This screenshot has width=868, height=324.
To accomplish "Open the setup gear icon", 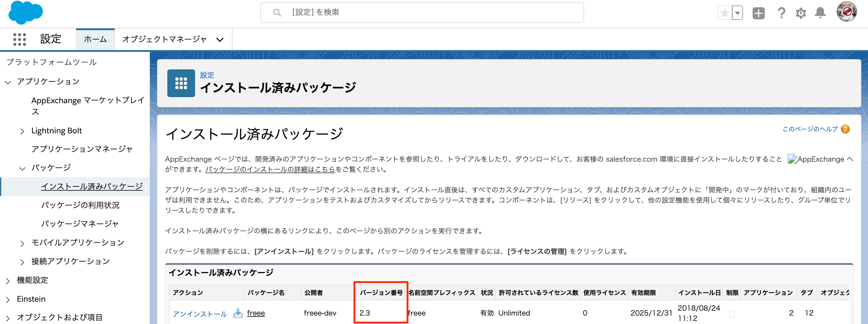I will (x=801, y=13).
